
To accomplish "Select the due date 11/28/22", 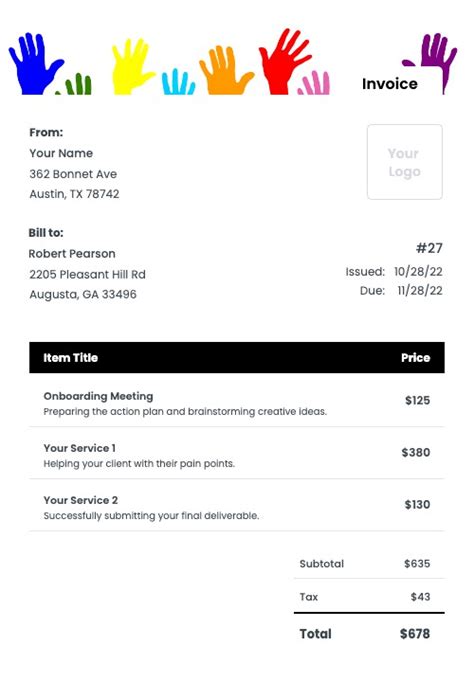I will pos(420,291).
